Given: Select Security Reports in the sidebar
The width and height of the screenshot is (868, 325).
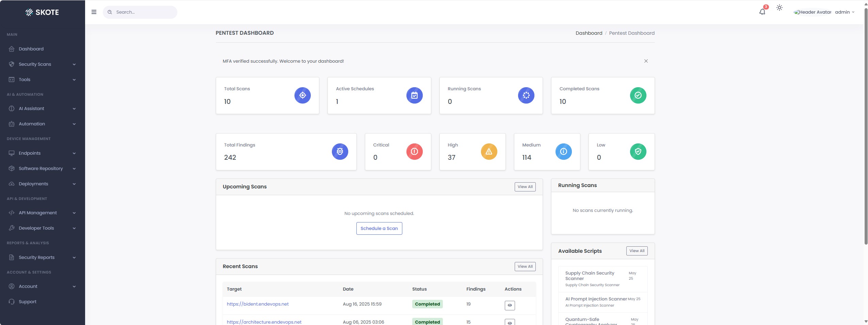Looking at the screenshot, I should click(x=36, y=257).
